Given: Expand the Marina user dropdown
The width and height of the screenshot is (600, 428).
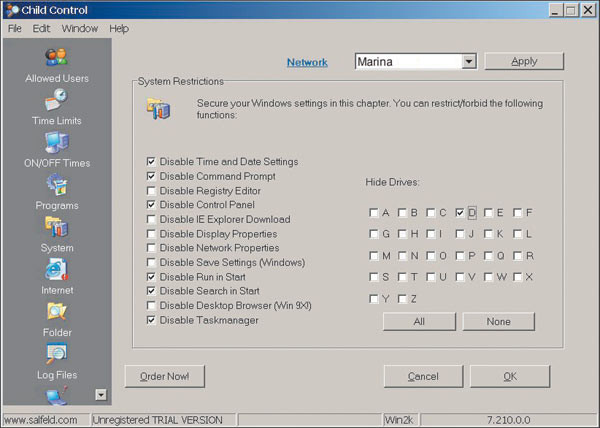Looking at the screenshot, I should click(468, 62).
